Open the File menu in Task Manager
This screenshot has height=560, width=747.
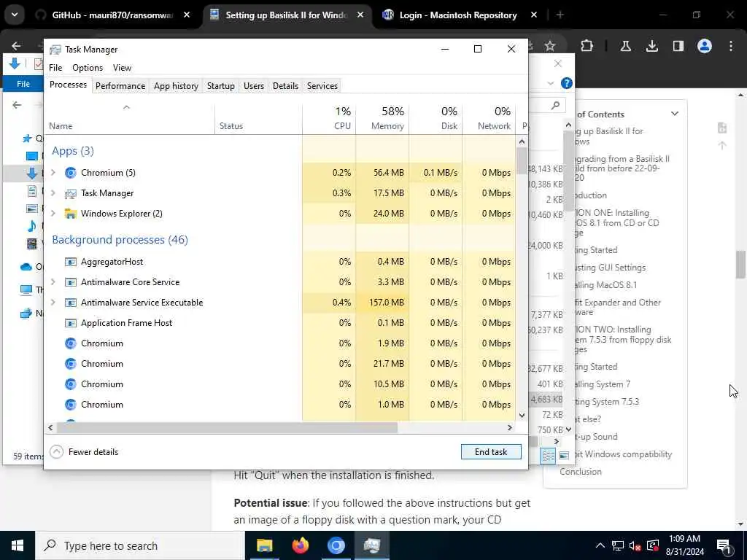(x=55, y=68)
